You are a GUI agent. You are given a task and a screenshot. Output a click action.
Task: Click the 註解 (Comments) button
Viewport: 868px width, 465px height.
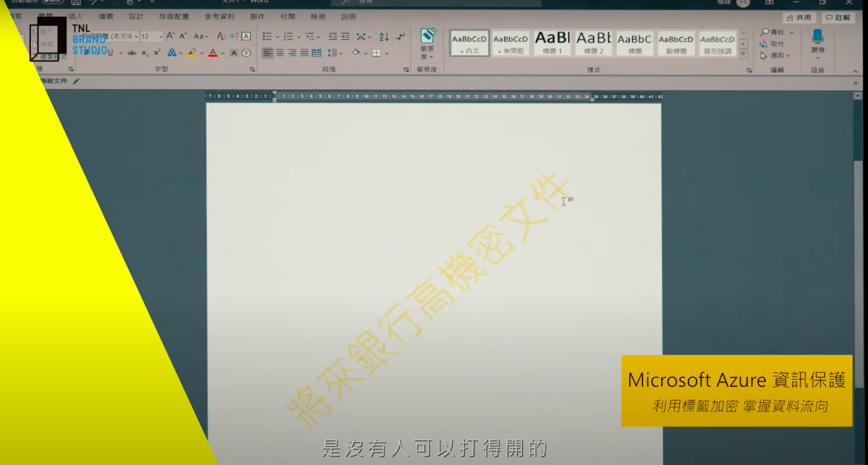[838, 17]
